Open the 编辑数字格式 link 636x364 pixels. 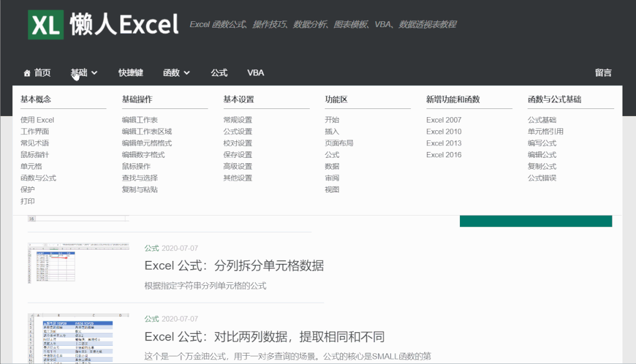pos(143,154)
